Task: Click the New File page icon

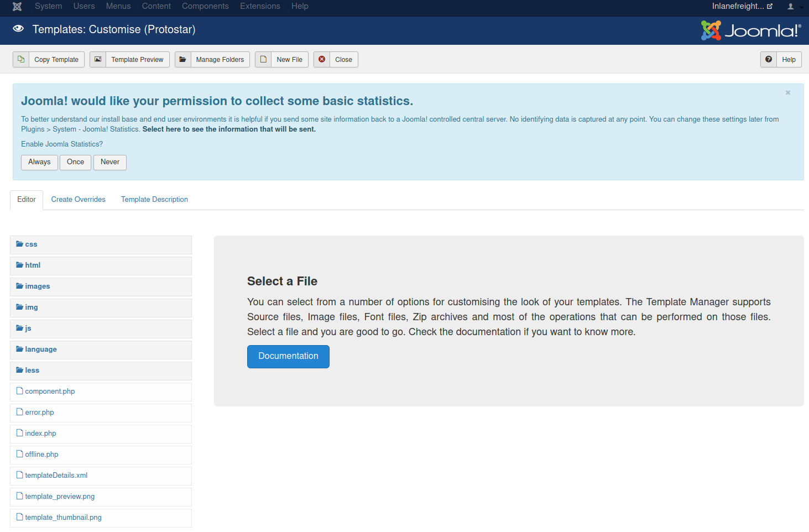Action: [264, 59]
